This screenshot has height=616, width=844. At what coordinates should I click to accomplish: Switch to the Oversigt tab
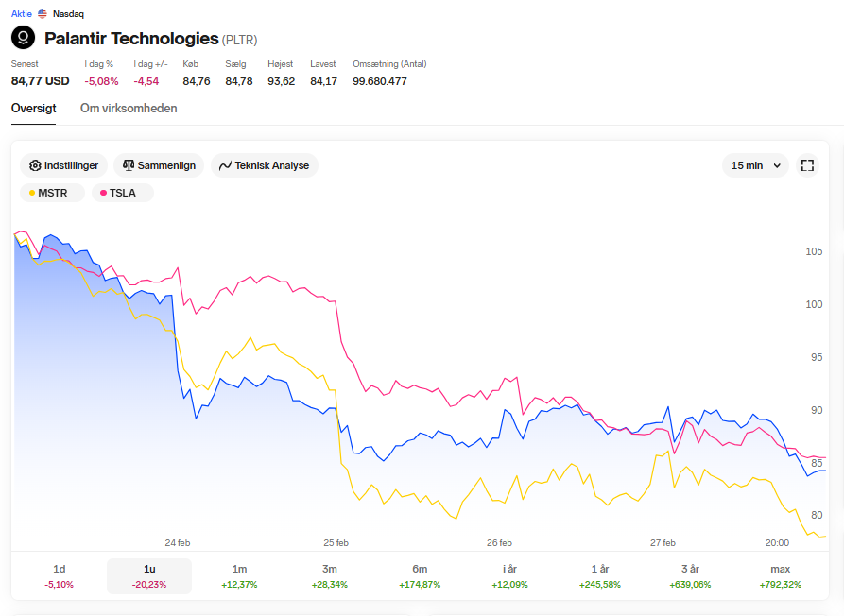[x=33, y=108]
